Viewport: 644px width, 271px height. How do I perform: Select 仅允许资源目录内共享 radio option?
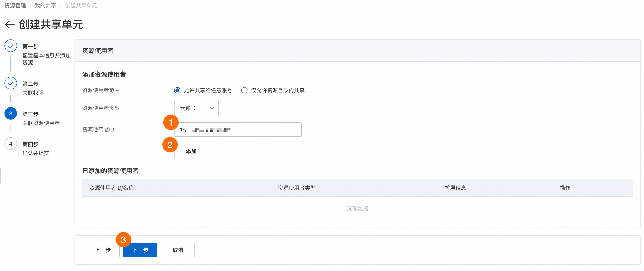pyautogui.click(x=244, y=90)
